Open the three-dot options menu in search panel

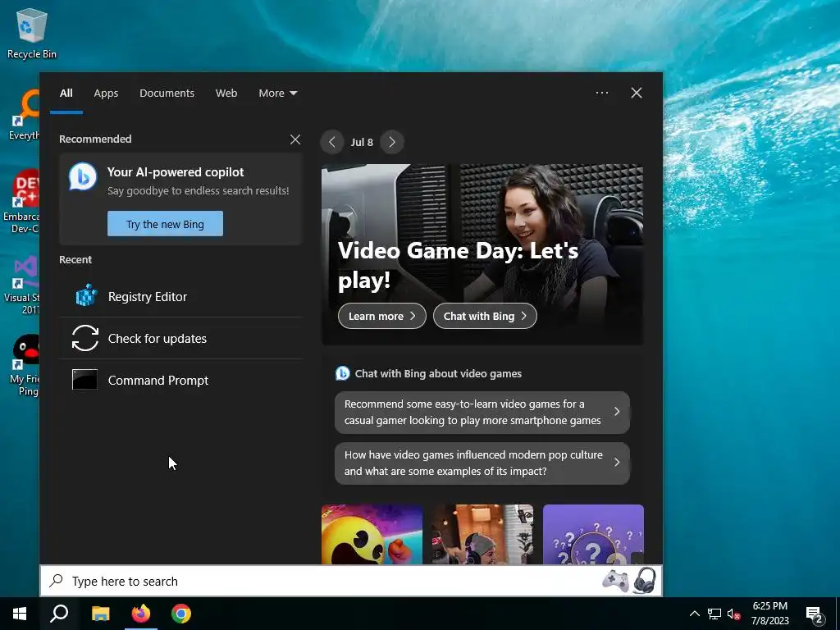[x=602, y=93]
